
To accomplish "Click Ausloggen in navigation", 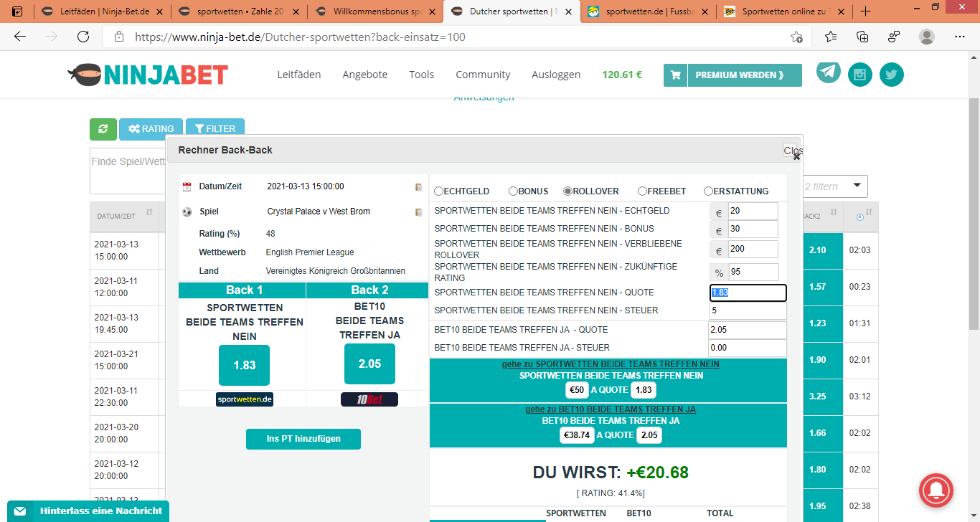I will (x=556, y=75).
